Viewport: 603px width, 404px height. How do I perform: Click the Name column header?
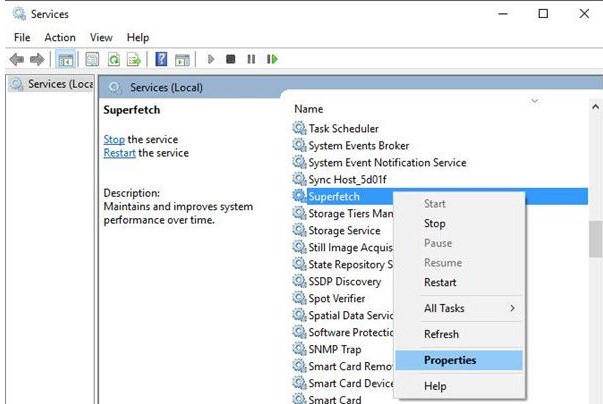pos(308,109)
